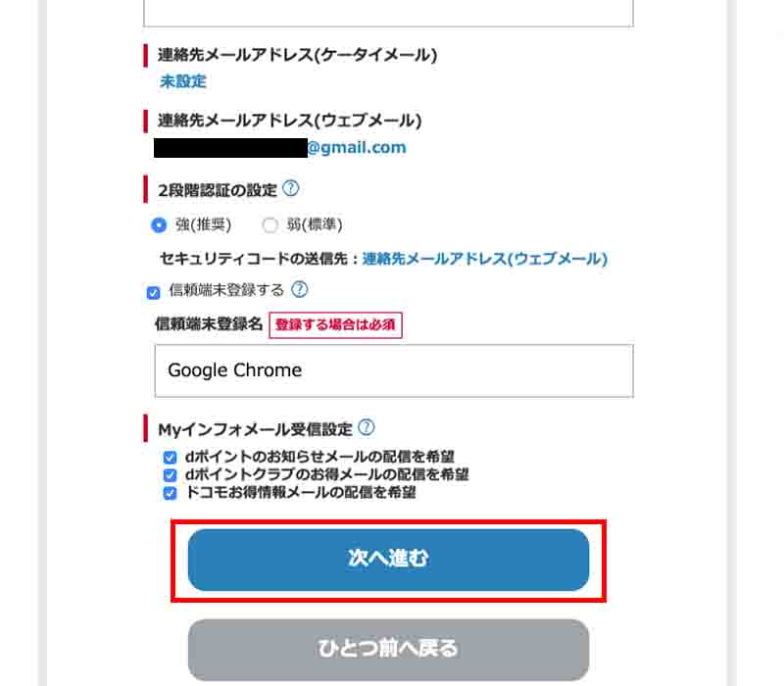
Task: Uncheck dポイントクラブのお得メールの配信を希望 checkbox
Action: click(x=170, y=475)
